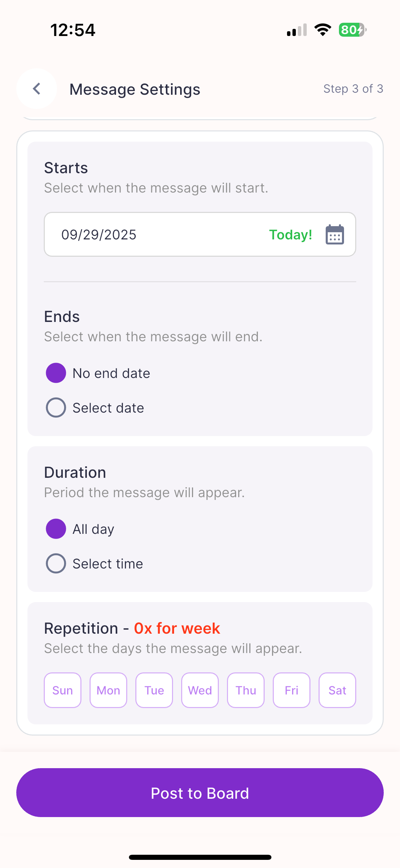Enable Tue repetition chip
Image resolution: width=400 pixels, height=868 pixels.
[x=154, y=690]
